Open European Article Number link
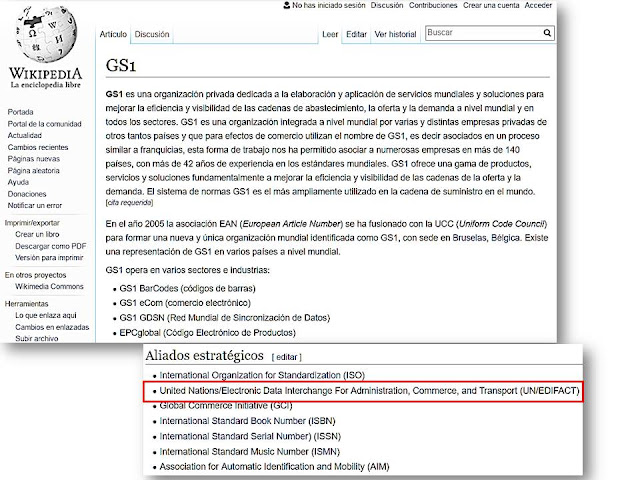This screenshot has height=480, width=640. pyautogui.click(x=291, y=224)
